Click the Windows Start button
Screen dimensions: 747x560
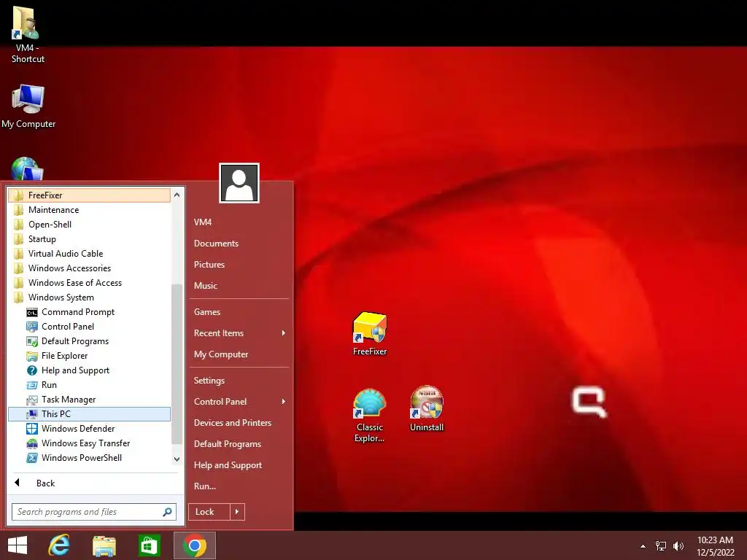tap(18, 545)
